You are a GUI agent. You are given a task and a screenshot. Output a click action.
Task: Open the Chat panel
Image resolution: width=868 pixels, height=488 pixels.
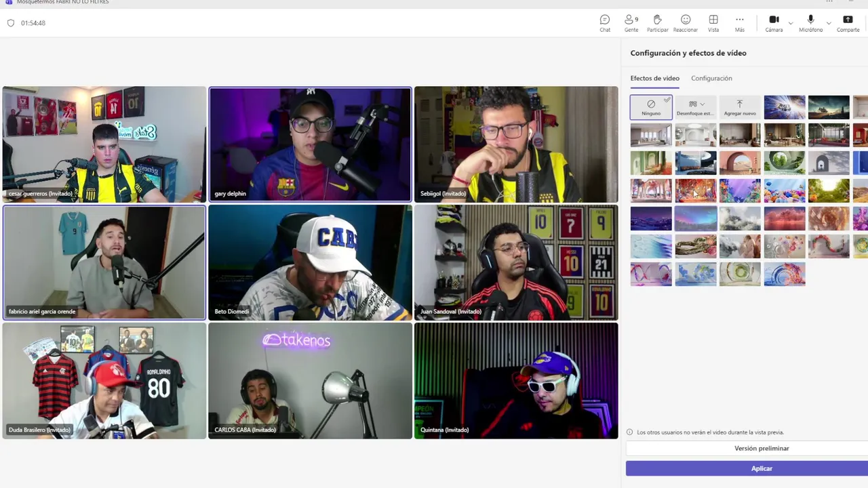605,23
